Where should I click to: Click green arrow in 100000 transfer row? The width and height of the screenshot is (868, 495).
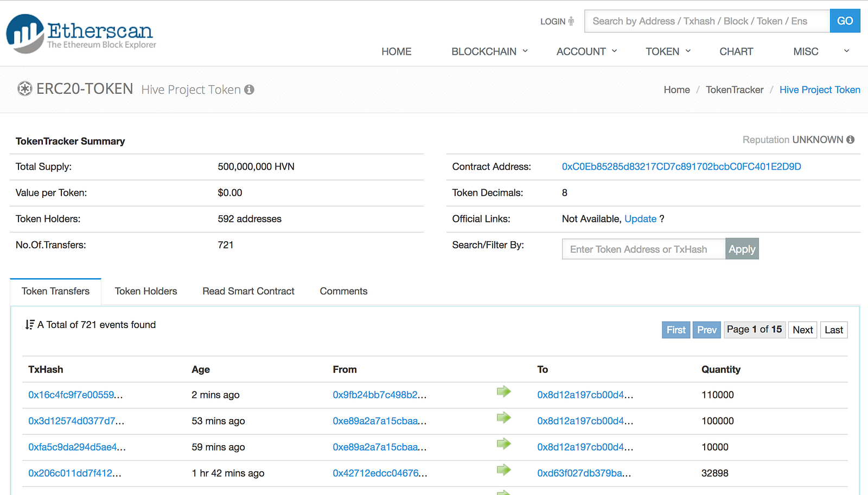pos(504,417)
